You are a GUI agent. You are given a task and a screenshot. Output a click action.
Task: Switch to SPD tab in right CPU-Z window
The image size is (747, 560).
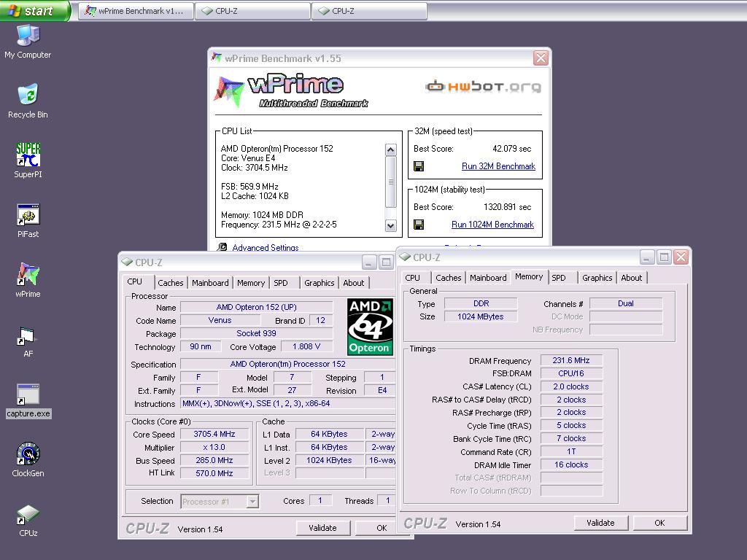(x=559, y=278)
